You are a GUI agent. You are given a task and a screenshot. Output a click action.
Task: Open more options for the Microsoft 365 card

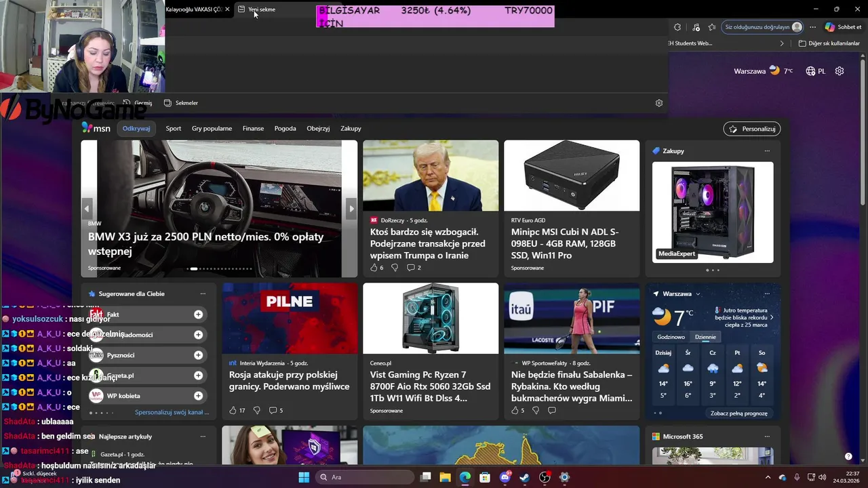[767, 436]
